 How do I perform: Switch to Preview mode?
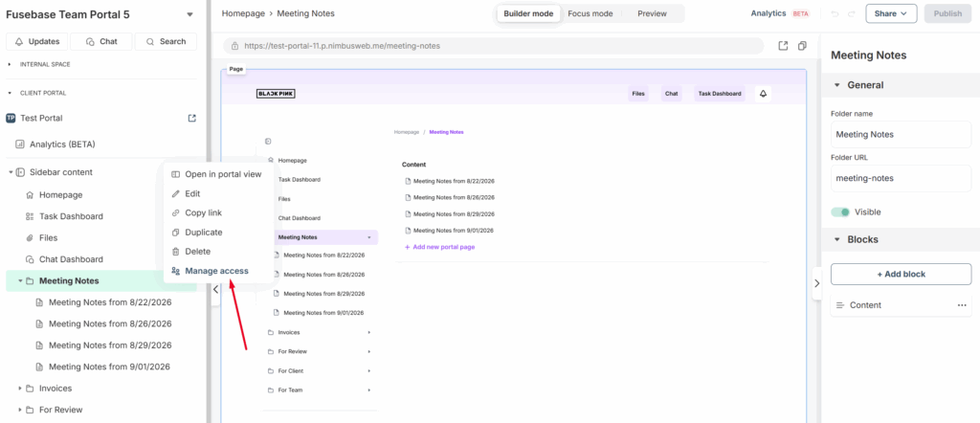(x=652, y=13)
